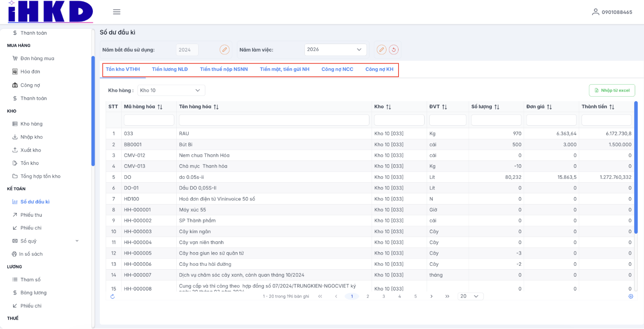
Task: Open the table settings gear icon
Action: 631,296
